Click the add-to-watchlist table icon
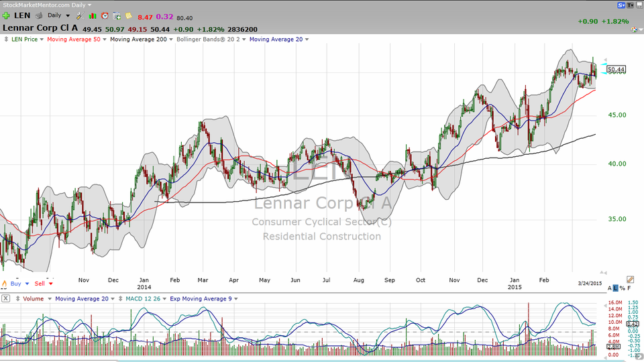The height and width of the screenshot is (362, 644). click(117, 16)
